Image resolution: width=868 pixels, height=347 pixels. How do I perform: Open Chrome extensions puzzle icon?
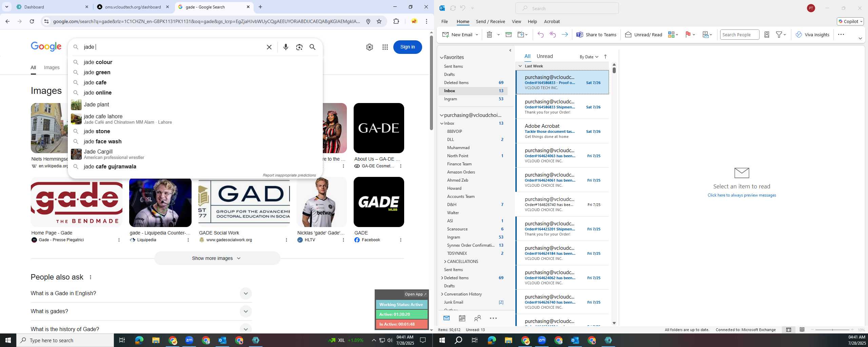pyautogui.click(x=396, y=21)
